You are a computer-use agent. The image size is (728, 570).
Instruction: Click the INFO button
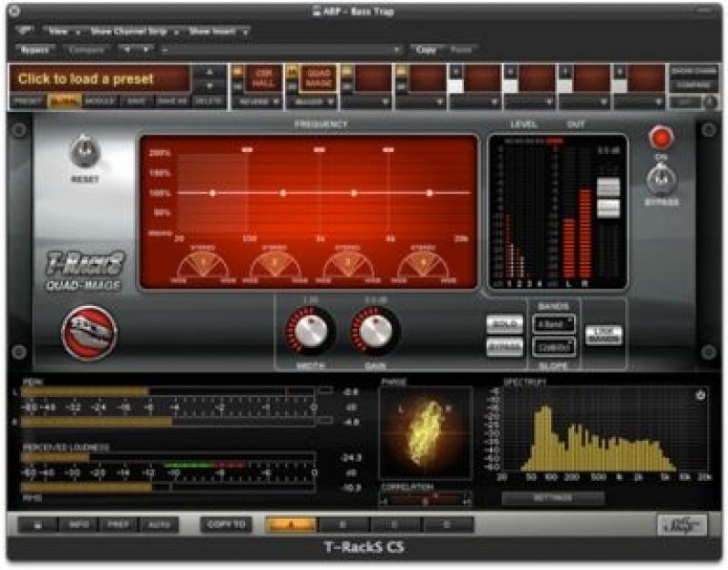tap(78, 525)
